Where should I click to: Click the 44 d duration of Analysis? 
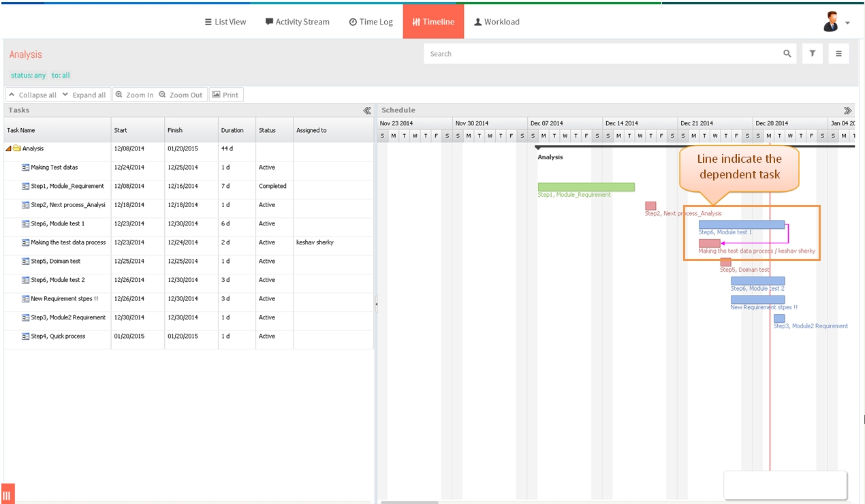227,148
